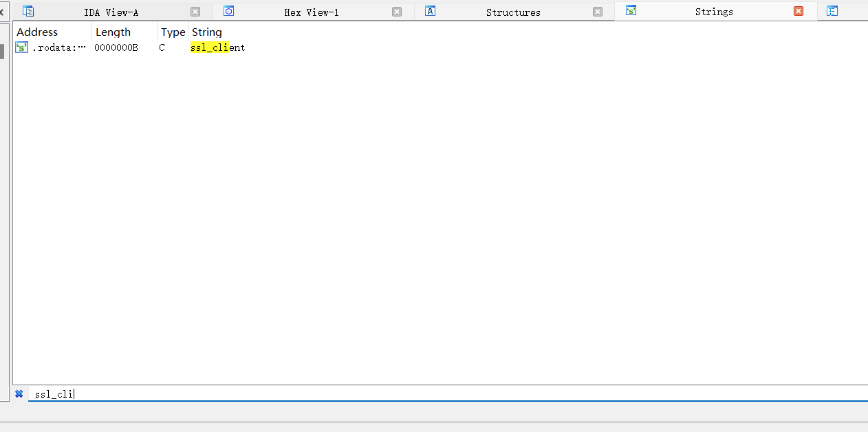Viewport: 868px width, 432px height.
Task: Click the Hex View-1 tab icon
Action: (x=229, y=11)
